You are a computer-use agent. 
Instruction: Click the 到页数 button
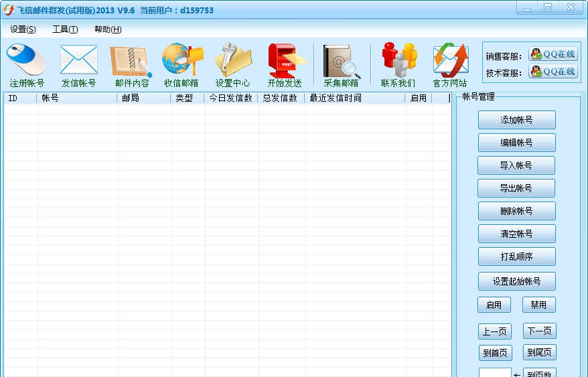tap(540, 373)
